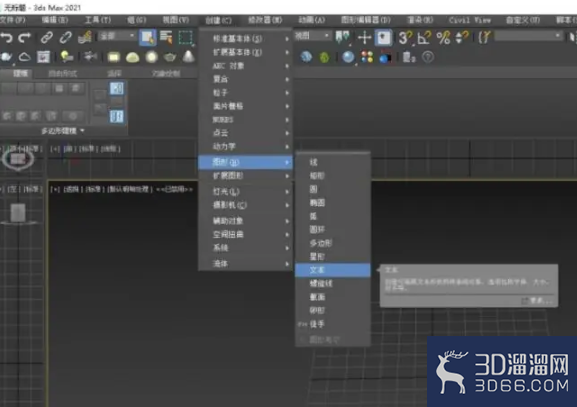Open the Civil View menu
This screenshot has width=577, height=407.
pyautogui.click(x=470, y=20)
